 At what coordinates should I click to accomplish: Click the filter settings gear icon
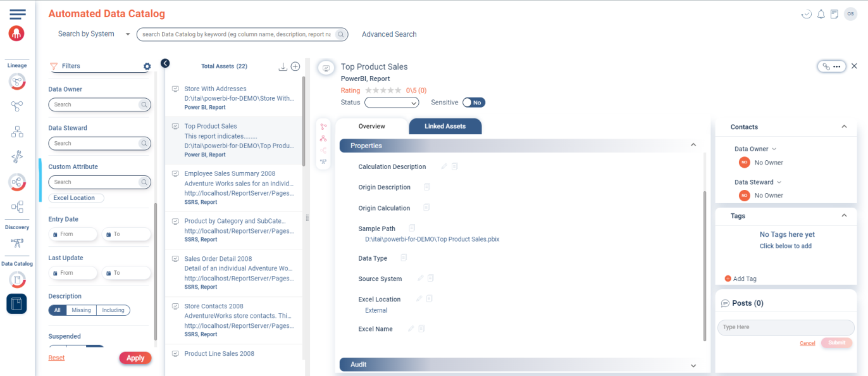click(147, 66)
